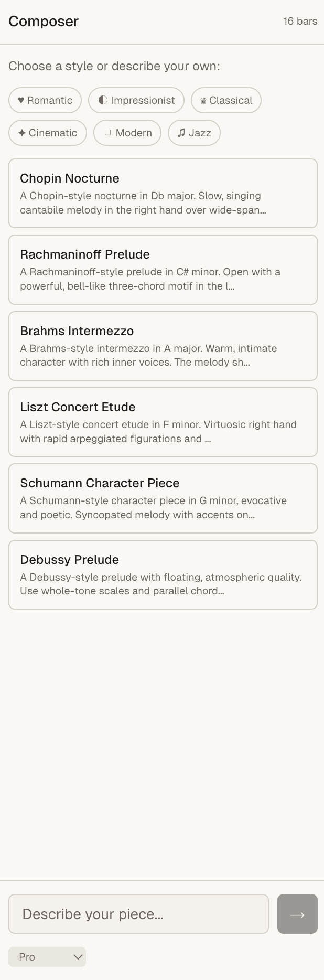Choose the Rachmaninoff Prelude preset
Image resolution: width=324 pixels, height=980 pixels.
[163, 269]
